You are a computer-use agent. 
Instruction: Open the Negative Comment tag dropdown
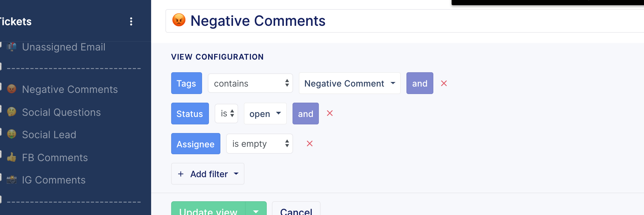pyautogui.click(x=349, y=83)
